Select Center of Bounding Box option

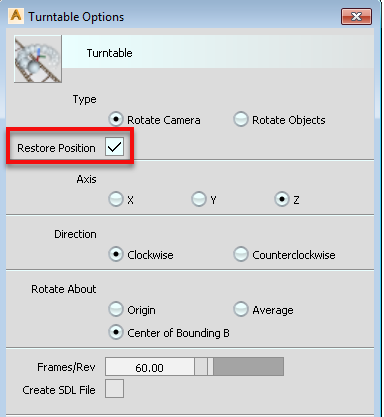[116, 332]
